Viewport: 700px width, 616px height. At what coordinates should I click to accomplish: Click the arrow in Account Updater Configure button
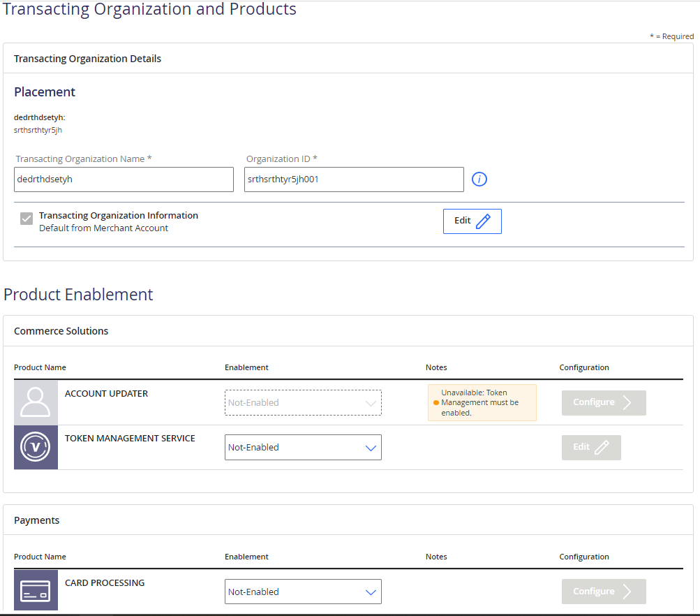[x=627, y=402]
